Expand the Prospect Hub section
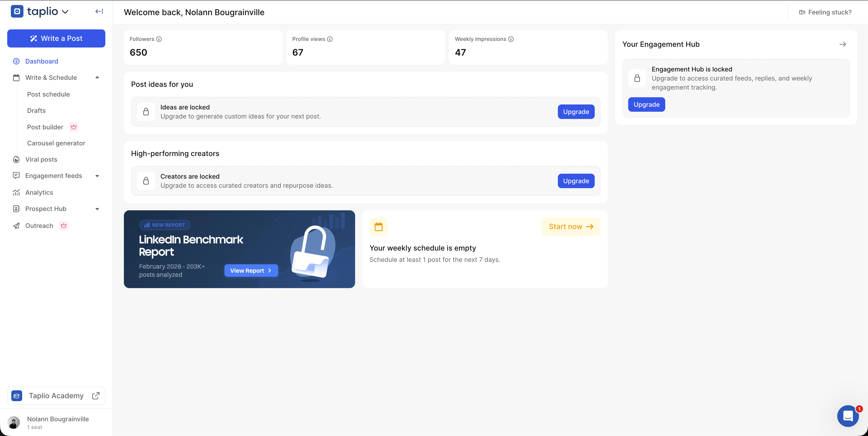This screenshot has height=436, width=868. (97, 209)
